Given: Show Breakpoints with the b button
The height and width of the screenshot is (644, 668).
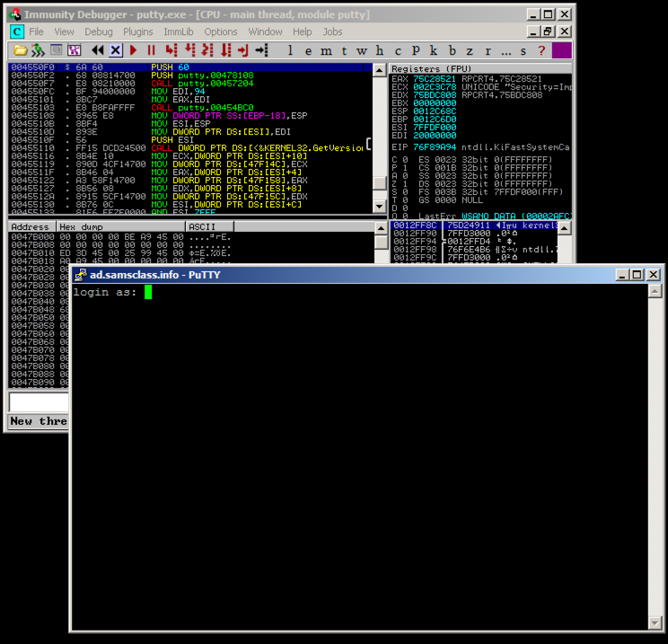Looking at the screenshot, I should [452, 50].
